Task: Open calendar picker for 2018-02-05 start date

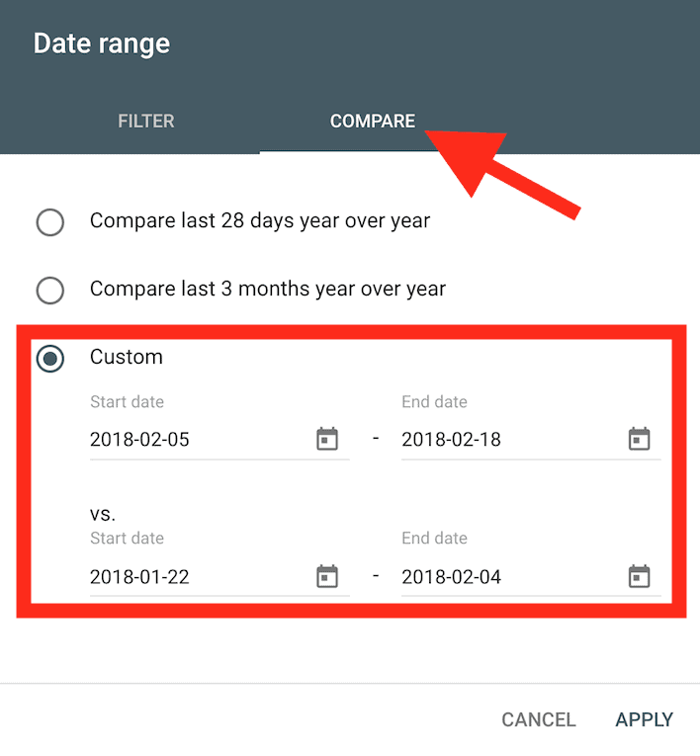Action: [x=327, y=439]
